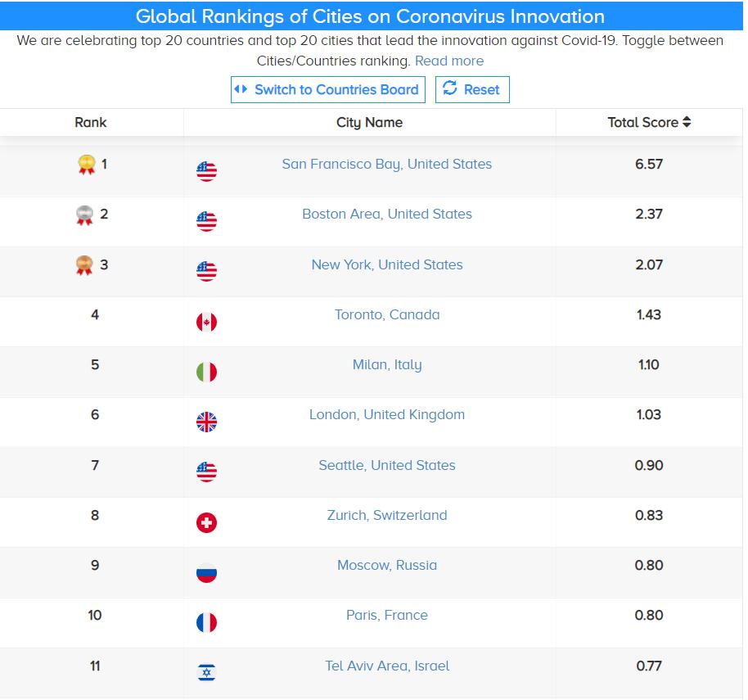Switch to Countries Board
This screenshot has height=700, width=748.
pyautogui.click(x=327, y=90)
